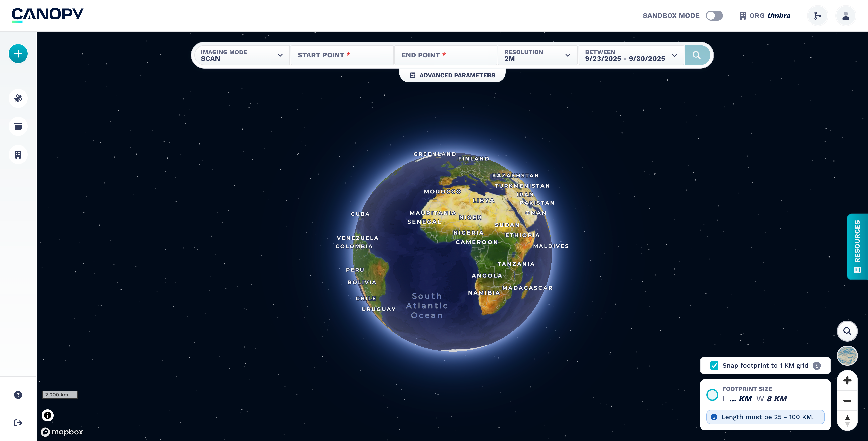Zoom in the map with plus
This screenshot has height=441, width=868.
(847, 380)
